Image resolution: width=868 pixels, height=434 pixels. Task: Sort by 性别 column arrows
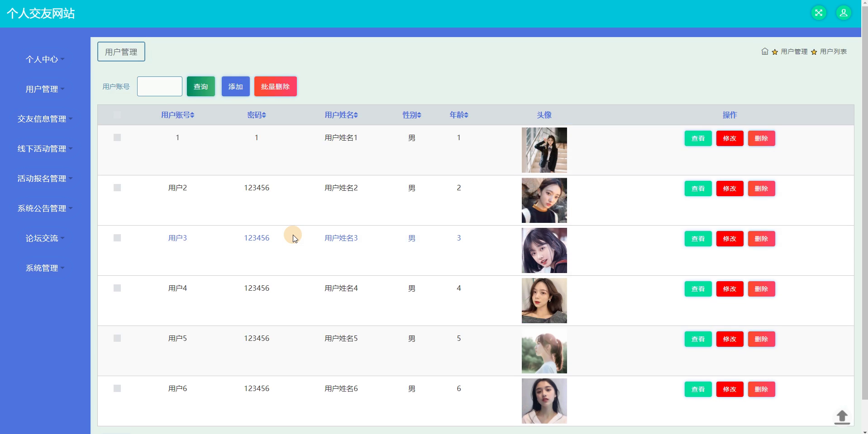click(x=419, y=115)
